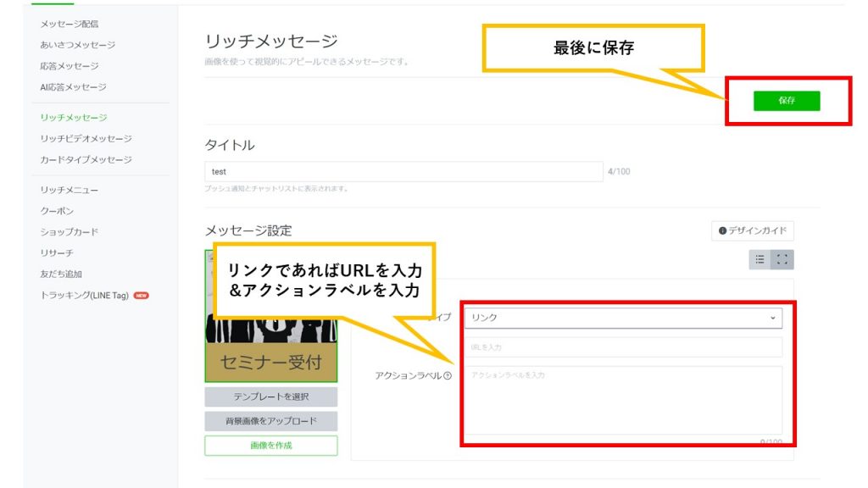Go to あいさつメッセージ in sidebar
Screen dimensions: 868x488
pos(78,45)
